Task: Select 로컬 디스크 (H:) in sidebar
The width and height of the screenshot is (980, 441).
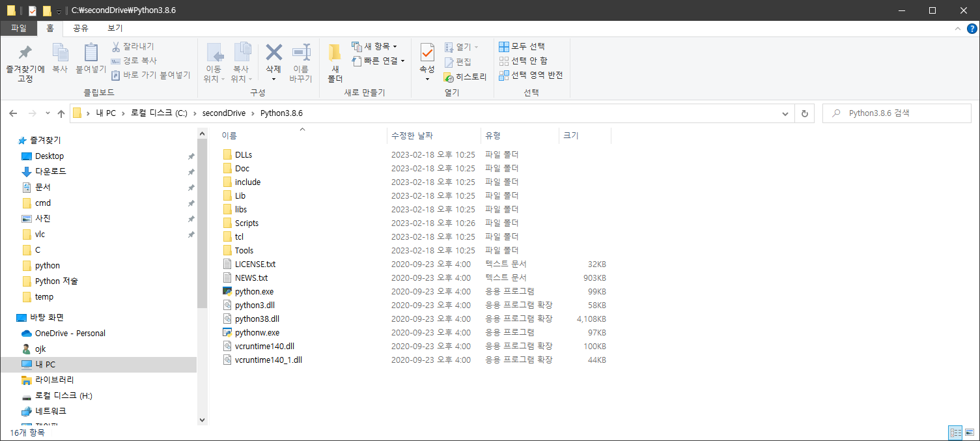Action: tap(64, 396)
